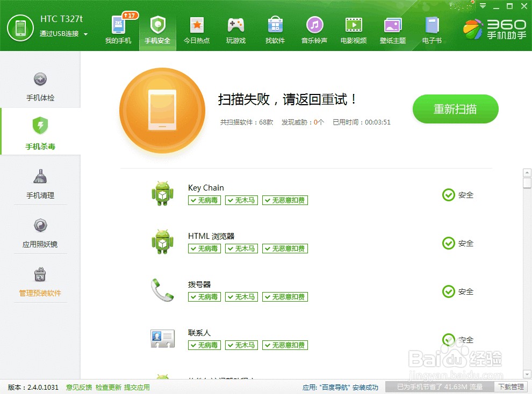Screen dimensions: 532x394
Task: Click the 已为手机节省了 41.63M 流量 bar
Action: pyautogui.click(x=440, y=387)
